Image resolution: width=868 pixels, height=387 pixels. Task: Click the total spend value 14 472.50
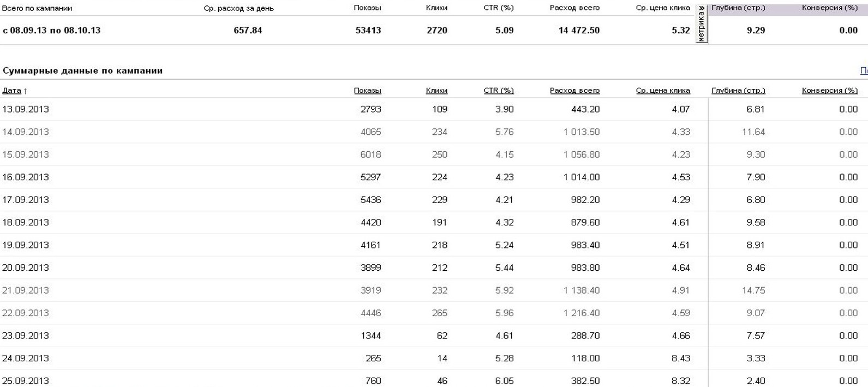pos(579,31)
